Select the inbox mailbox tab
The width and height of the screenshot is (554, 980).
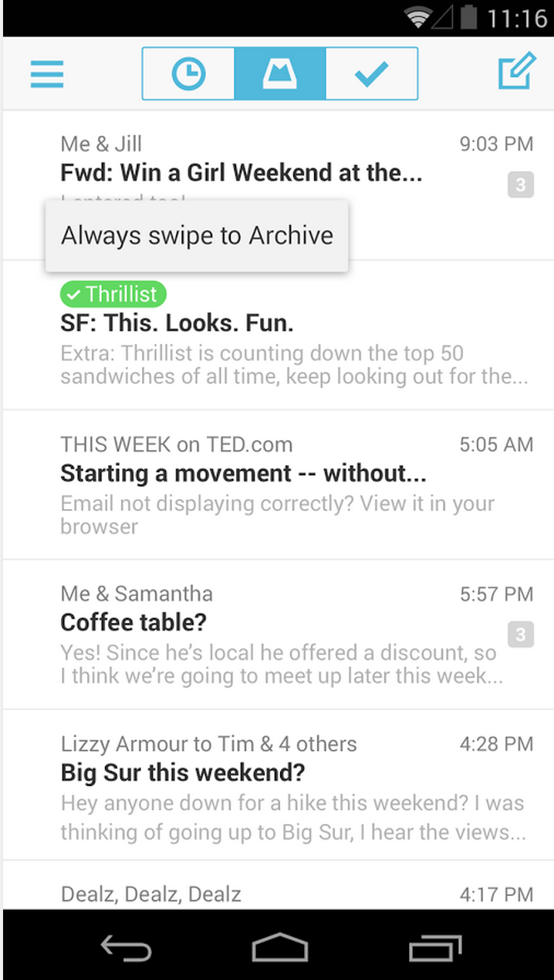coord(280,74)
